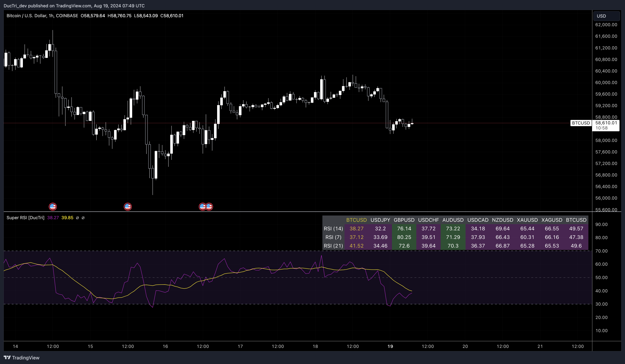625x364 pixels.
Task: Click the H58,760.75 high price in the header
Action: coord(120,16)
